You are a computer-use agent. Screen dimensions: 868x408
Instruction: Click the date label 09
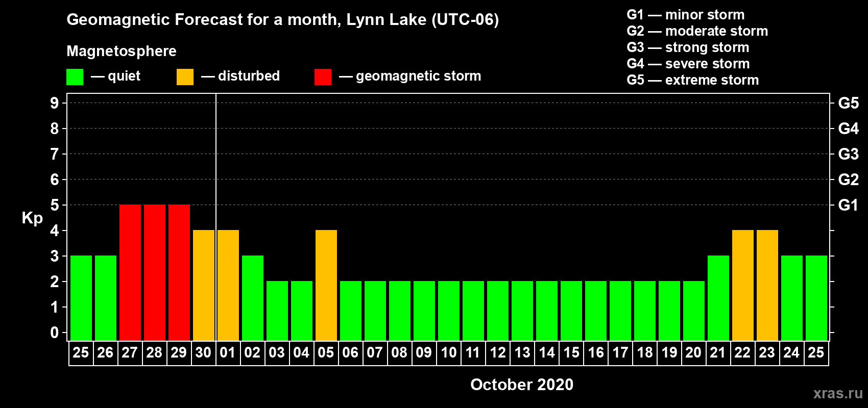(424, 353)
